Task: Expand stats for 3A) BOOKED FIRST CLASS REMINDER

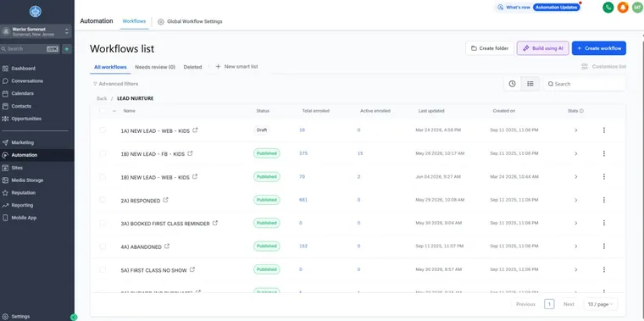Action: click(x=576, y=224)
